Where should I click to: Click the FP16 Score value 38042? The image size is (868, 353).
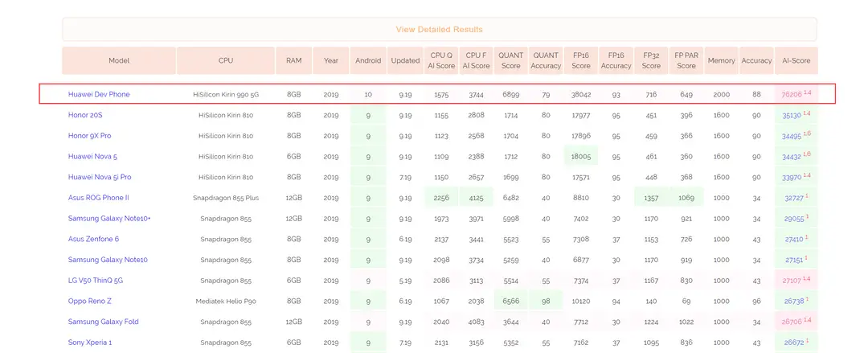tap(581, 95)
